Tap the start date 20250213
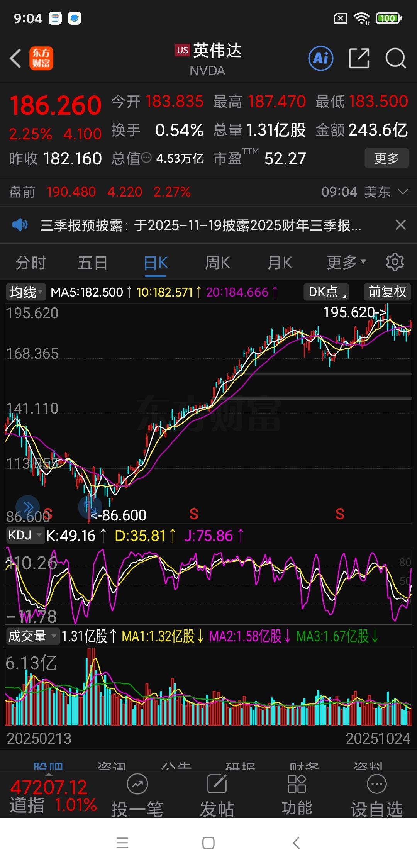Viewport: 417px width, 868px height. pos(39,738)
